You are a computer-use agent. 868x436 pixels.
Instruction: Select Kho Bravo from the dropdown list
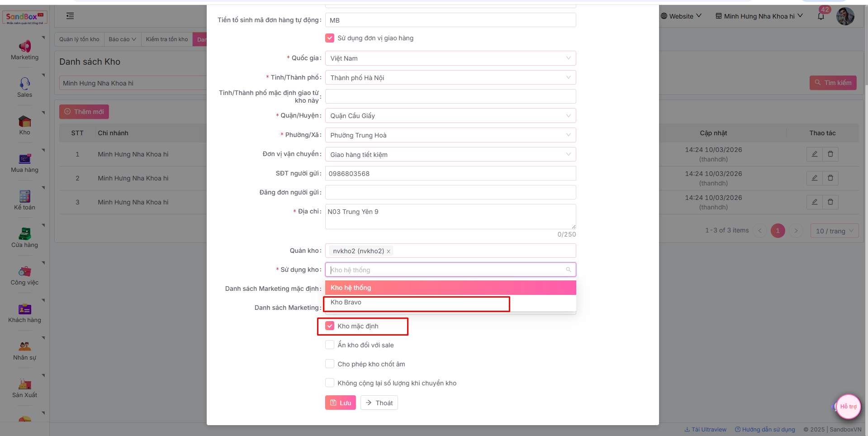[x=346, y=303]
